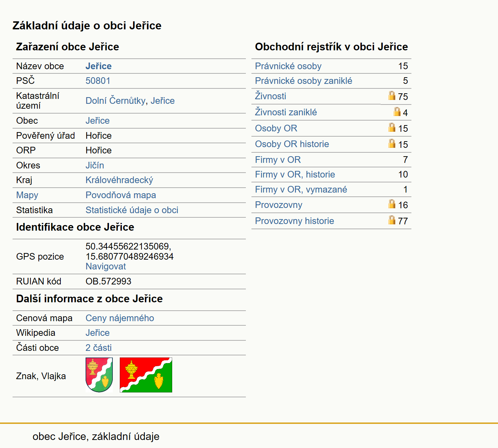
Task: Click the lock icon beside Živnosti zaniklé
Action: click(x=397, y=111)
